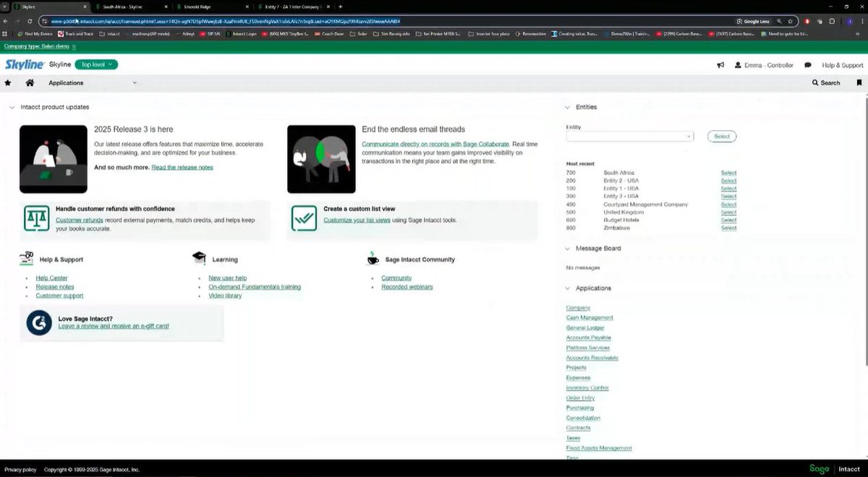Image resolution: width=868 pixels, height=477 pixels.
Task: Open the Emma - Controller user profile icon
Action: pyautogui.click(x=739, y=64)
